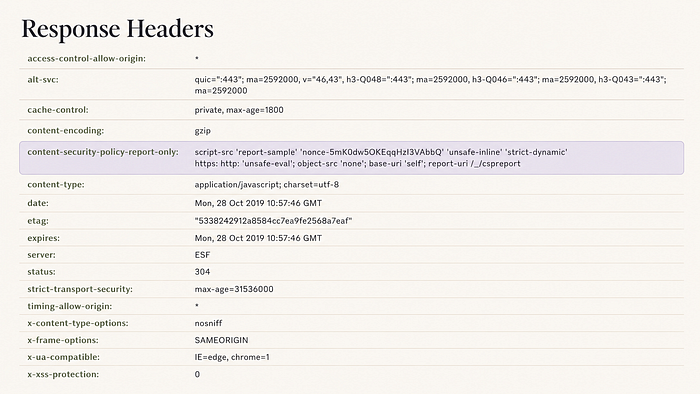Click the status header name
Screen dimensions: 700x394
tap(42, 272)
